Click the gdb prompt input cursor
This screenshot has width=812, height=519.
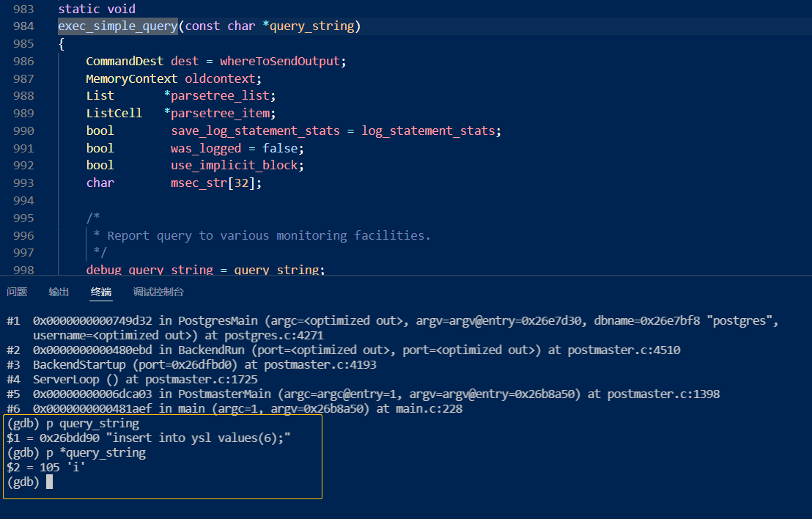(49, 482)
